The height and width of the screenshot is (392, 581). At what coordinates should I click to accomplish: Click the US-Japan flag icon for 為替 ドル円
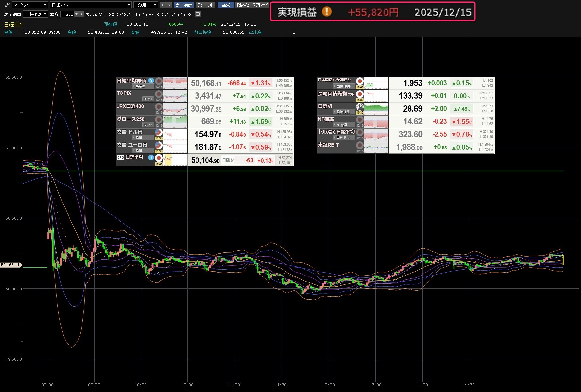coord(158,132)
